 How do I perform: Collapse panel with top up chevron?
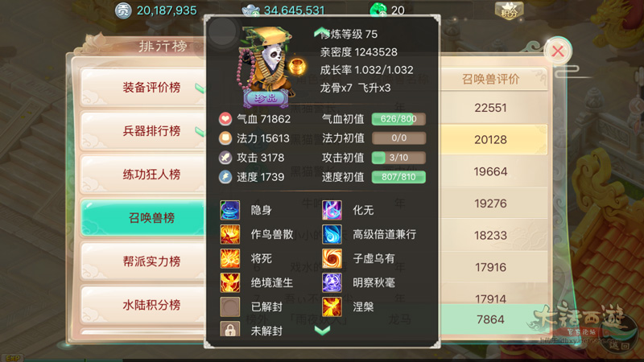click(x=321, y=32)
